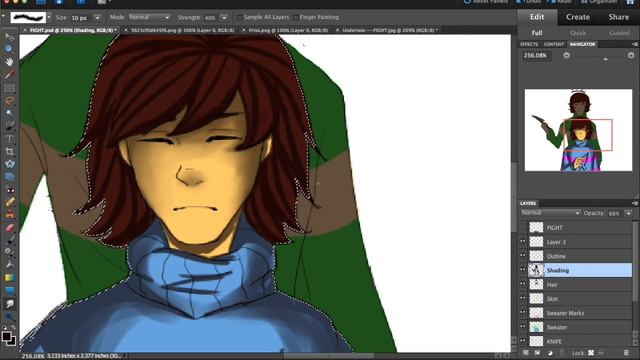This screenshot has height=360, width=640.
Task: Open layer blend mode Normal dropdown
Action: click(550, 213)
